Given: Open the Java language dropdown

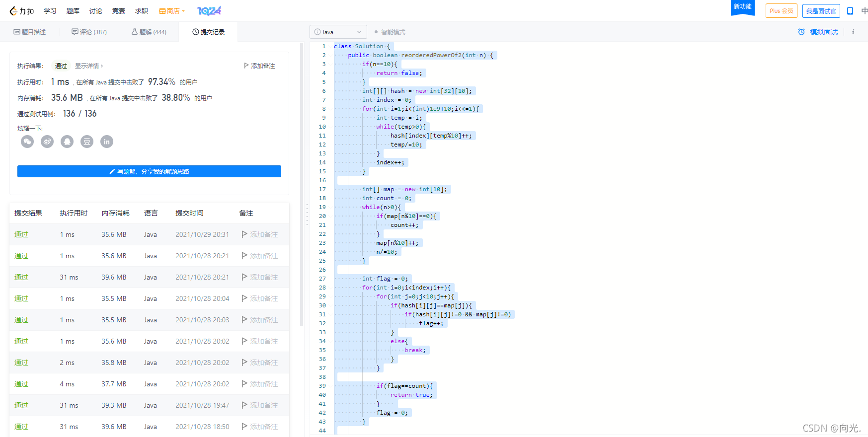Looking at the screenshot, I should (x=338, y=32).
